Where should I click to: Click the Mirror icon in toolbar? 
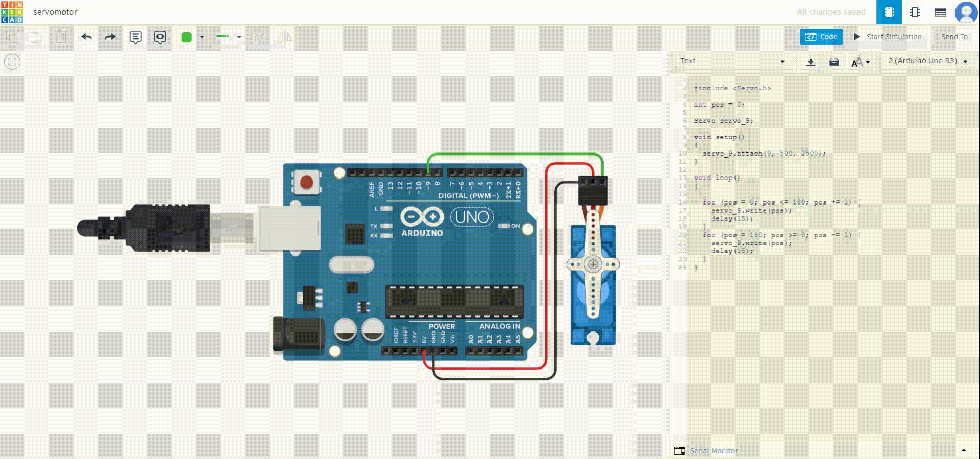coord(285,37)
